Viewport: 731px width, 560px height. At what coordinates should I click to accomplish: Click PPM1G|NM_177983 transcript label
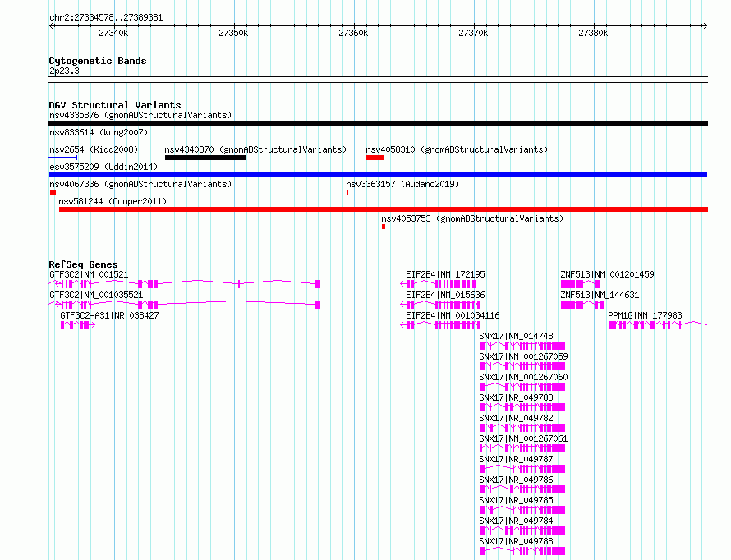[645, 315]
